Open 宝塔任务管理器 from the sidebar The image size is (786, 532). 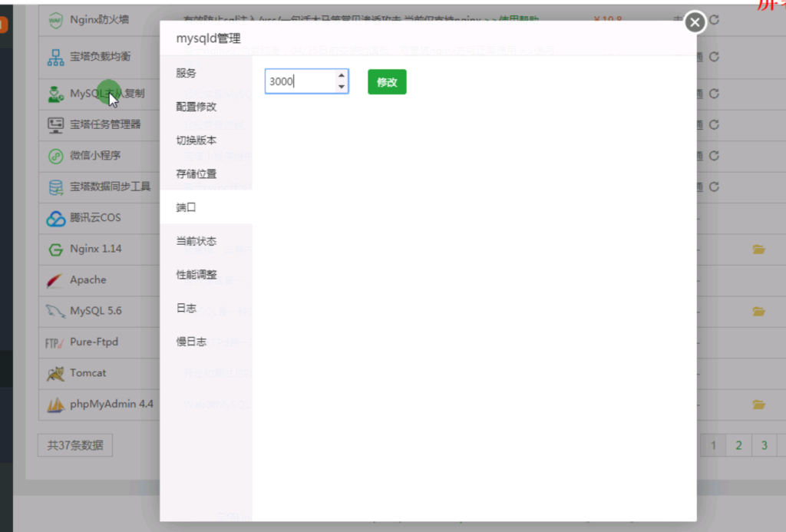[57, 125]
